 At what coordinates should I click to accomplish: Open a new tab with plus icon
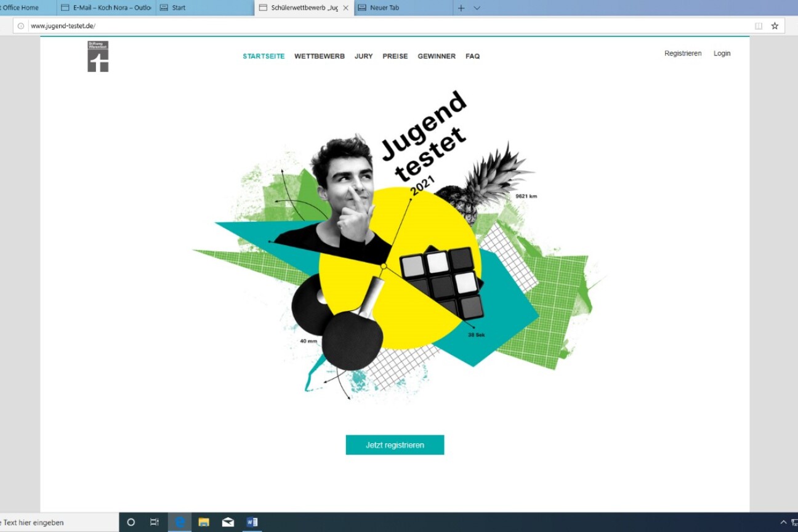point(461,8)
